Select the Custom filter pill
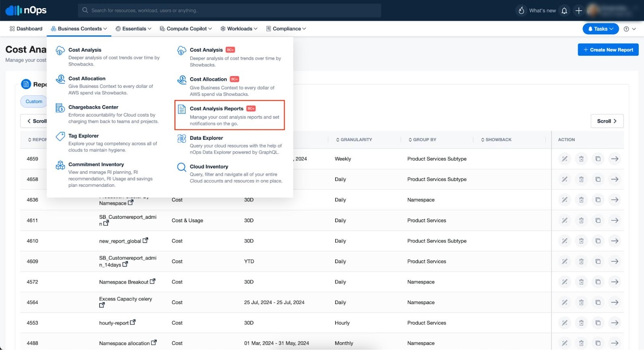This screenshot has height=350, width=644. tap(34, 101)
